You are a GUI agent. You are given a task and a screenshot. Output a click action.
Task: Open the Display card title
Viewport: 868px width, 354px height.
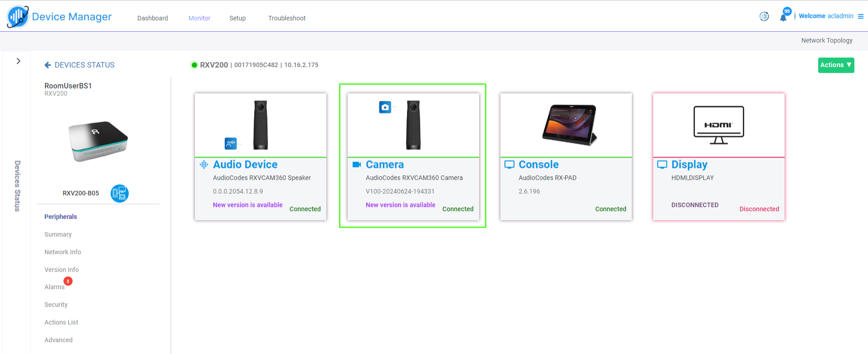[689, 164]
